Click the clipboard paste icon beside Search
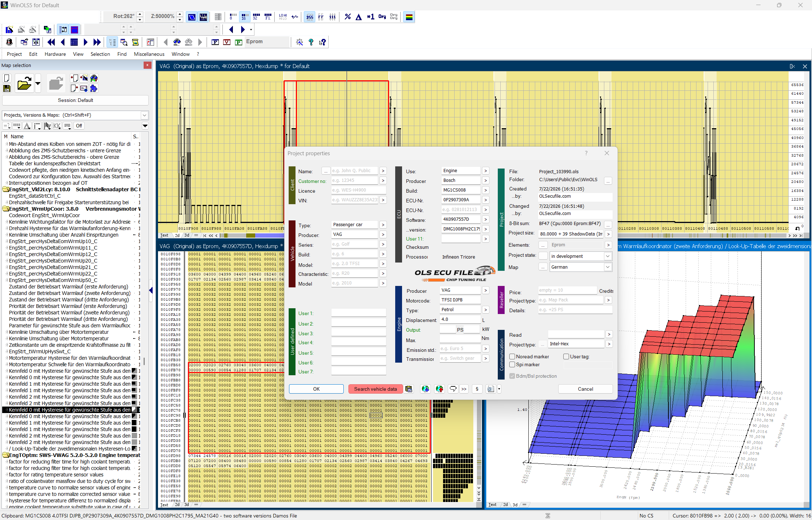The height and width of the screenshot is (520, 812). click(x=409, y=389)
